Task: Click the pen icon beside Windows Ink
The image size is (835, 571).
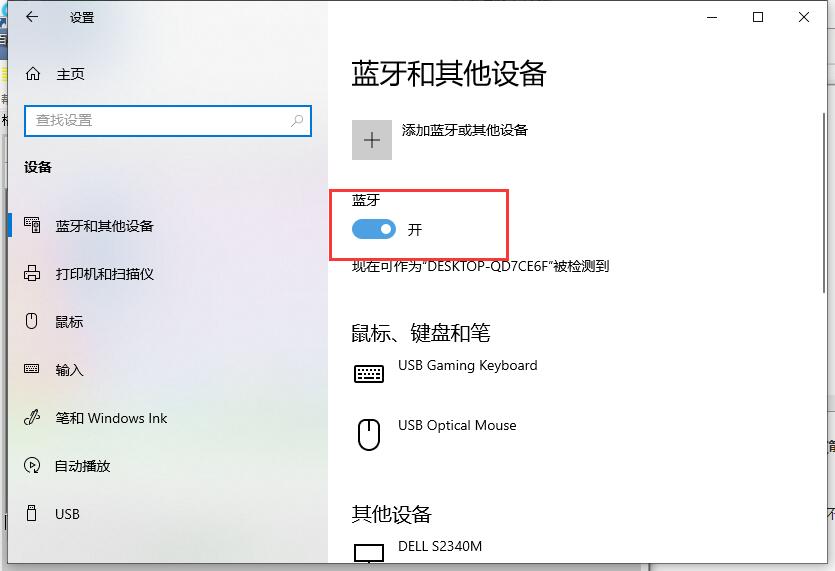Action: [32, 417]
